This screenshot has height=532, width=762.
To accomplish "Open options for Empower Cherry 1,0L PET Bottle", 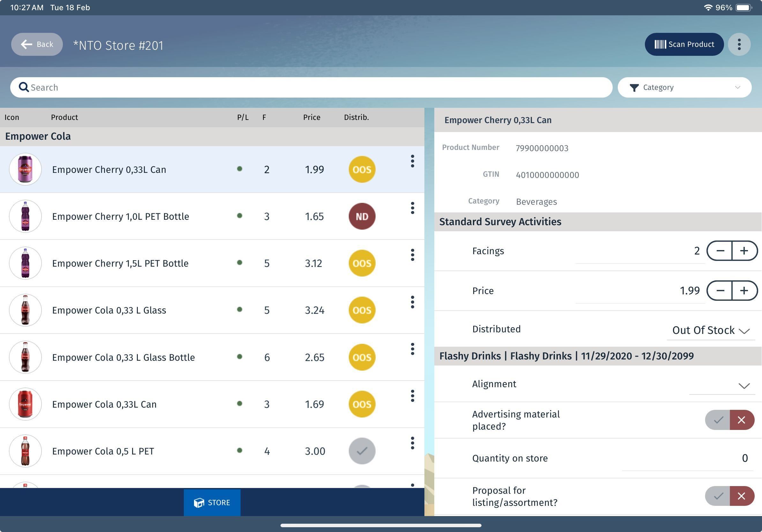I will click(x=412, y=208).
